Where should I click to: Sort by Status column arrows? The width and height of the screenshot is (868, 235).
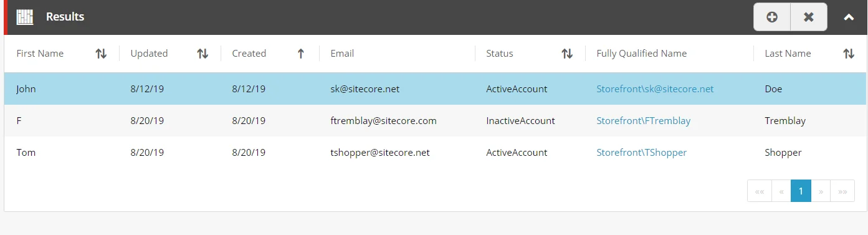click(567, 54)
